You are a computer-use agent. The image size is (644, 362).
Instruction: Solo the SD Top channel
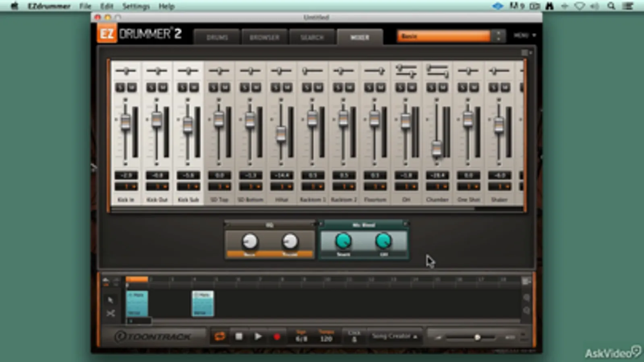[x=213, y=87]
